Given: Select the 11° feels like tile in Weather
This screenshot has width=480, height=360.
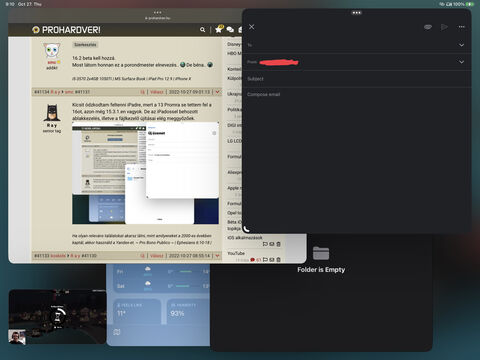Looking at the screenshot, I should tap(137, 311).
